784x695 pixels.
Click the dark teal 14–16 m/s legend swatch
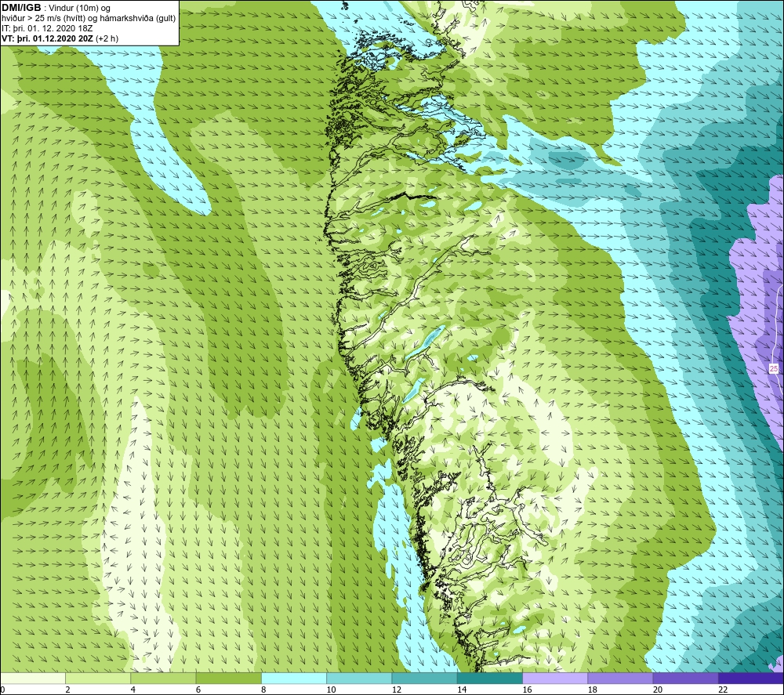pyautogui.click(x=490, y=678)
